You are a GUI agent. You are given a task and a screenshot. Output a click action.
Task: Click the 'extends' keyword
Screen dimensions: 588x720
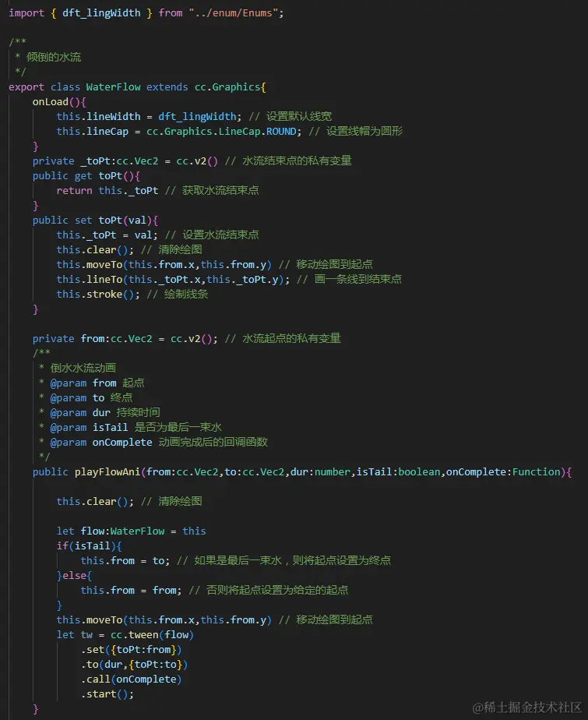tap(167, 86)
